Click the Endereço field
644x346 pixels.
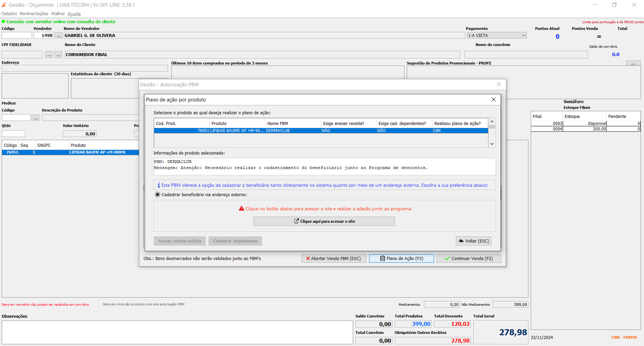84,68
